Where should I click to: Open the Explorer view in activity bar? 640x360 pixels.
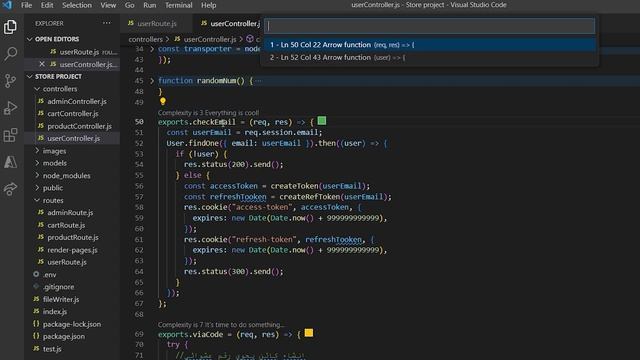point(10,27)
